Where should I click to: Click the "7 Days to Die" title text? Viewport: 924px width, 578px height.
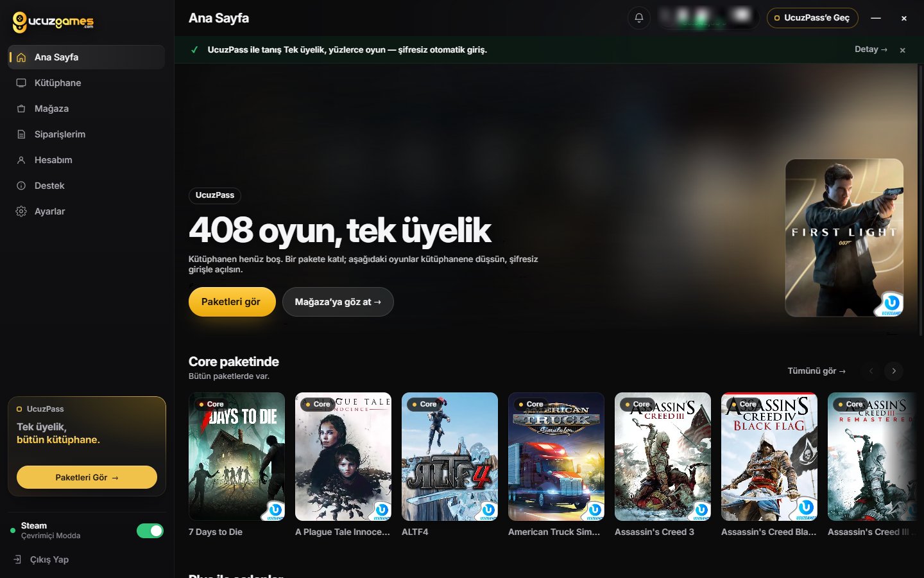[x=216, y=532]
